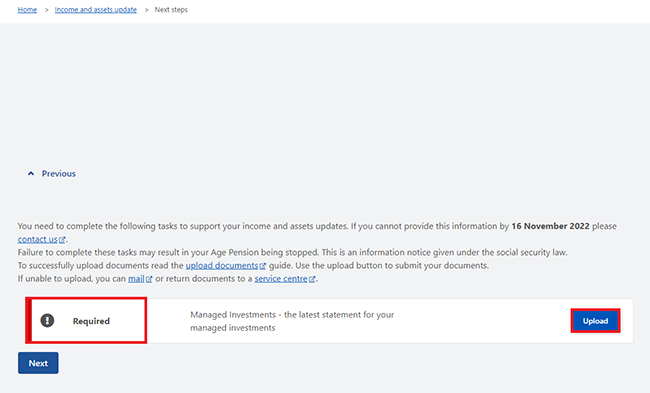Collapse the Previous section
This screenshot has width=650, height=393.
click(52, 174)
